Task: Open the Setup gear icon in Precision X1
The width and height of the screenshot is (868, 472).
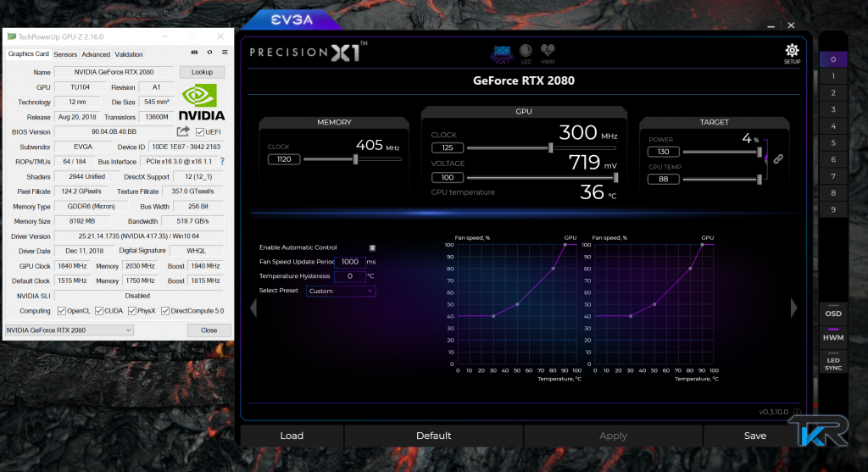Action: (792, 53)
